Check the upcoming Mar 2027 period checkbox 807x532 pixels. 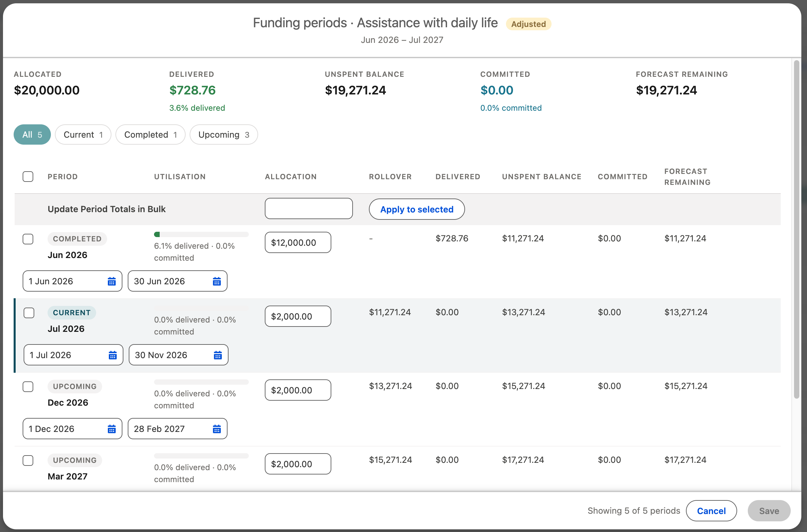(28, 461)
